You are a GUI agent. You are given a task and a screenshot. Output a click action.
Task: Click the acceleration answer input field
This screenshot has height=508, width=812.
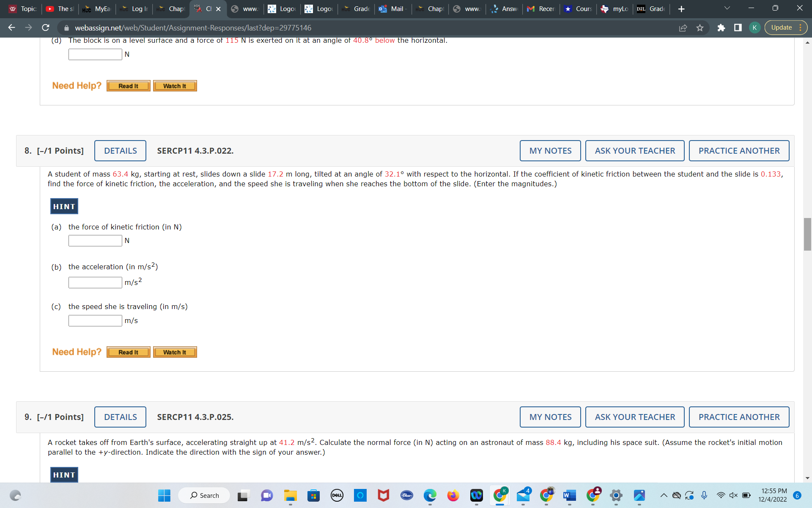click(x=95, y=282)
